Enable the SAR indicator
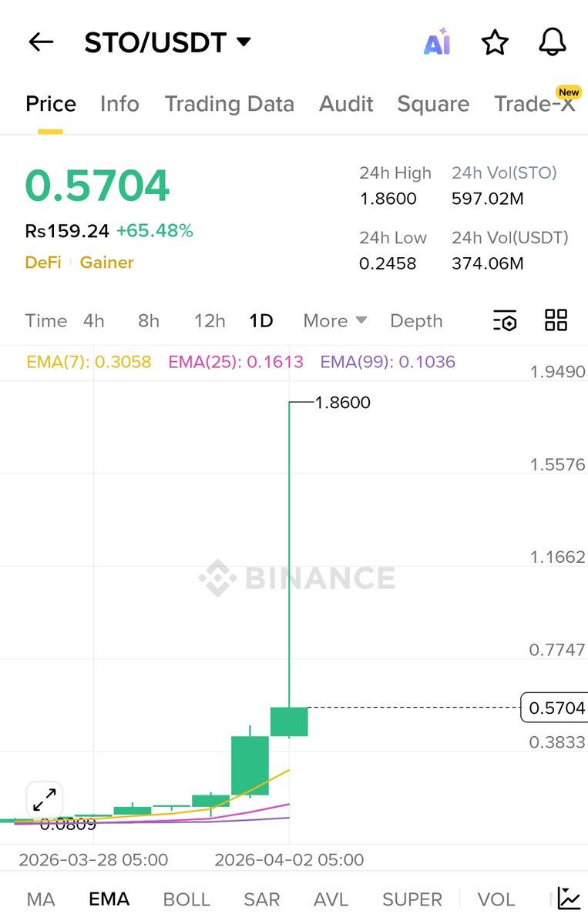588x924 pixels. tap(262, 899)
